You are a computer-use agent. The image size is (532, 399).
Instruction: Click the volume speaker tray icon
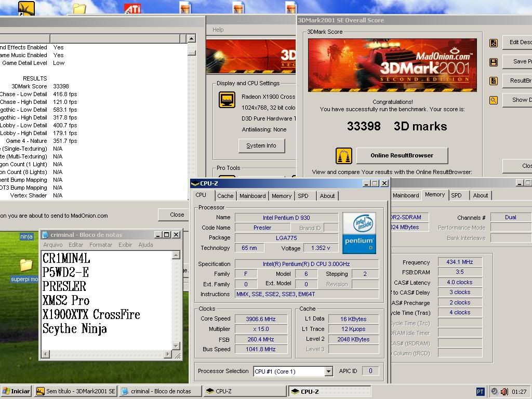pos(504,392)
